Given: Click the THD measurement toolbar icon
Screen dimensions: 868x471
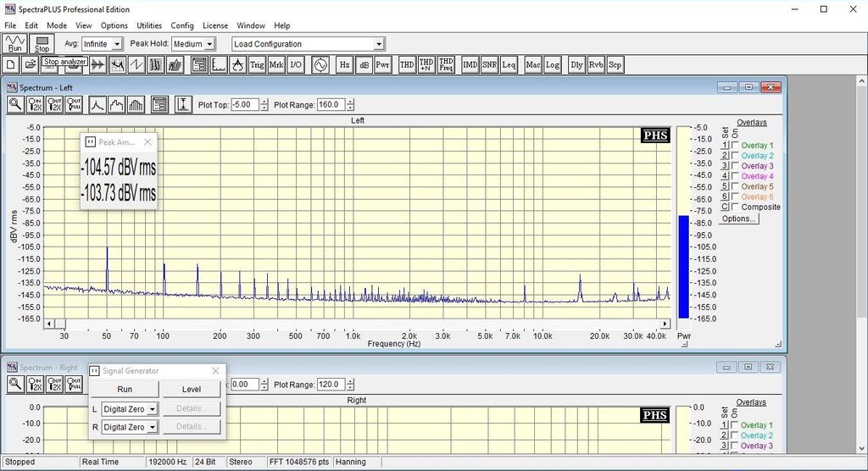Looking at the screenshot, I should (x=407, y=64).
